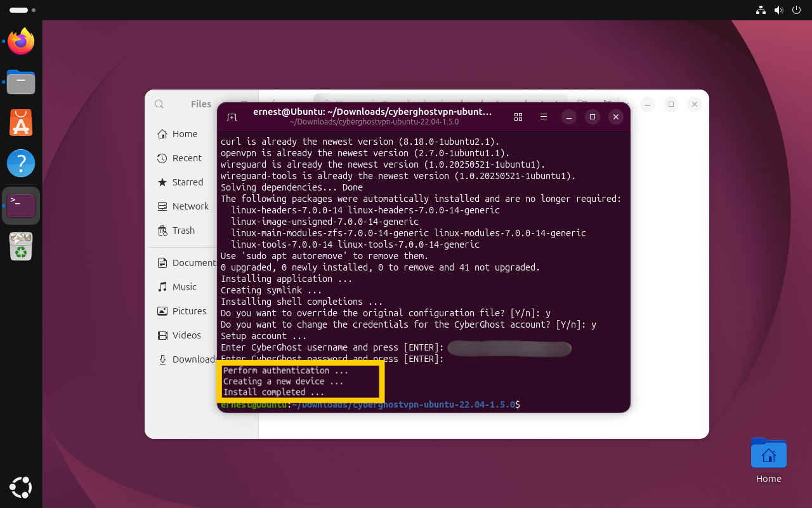
Task: Open the terminal hamburger menu
Action: click(544, 117)
